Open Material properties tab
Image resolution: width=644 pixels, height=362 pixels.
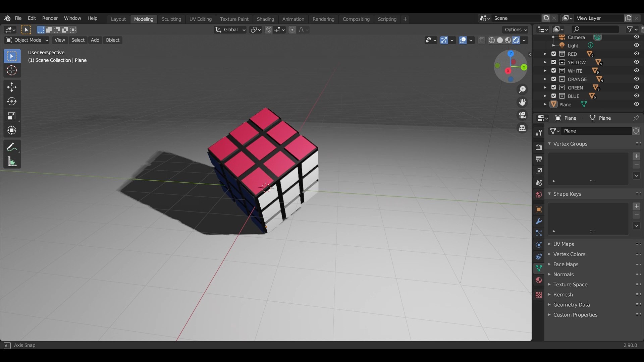coord(539,280)
